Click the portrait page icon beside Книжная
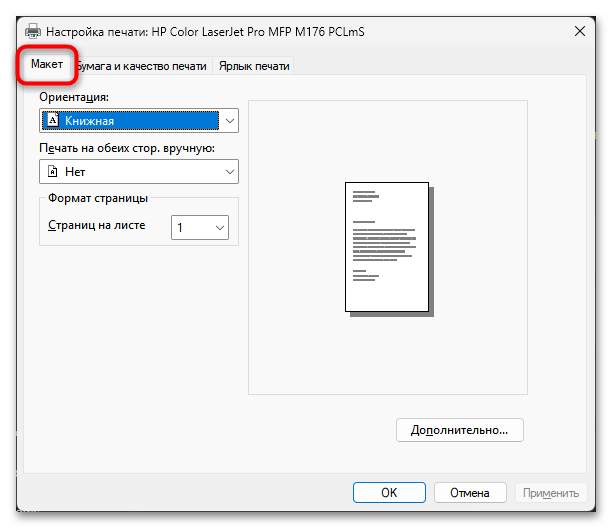612x528 pixels. coord(53,120)
